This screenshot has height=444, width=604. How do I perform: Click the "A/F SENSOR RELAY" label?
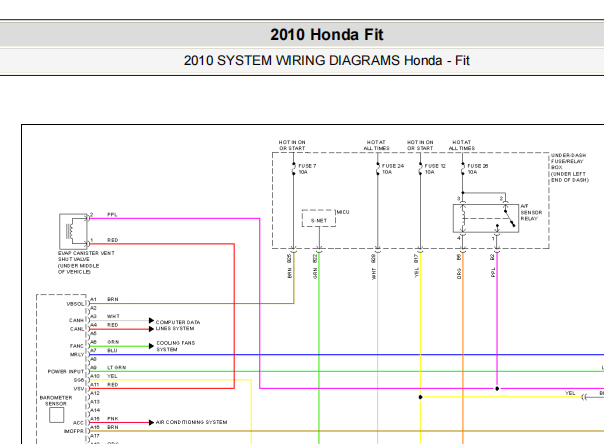(x=531, y=212)
